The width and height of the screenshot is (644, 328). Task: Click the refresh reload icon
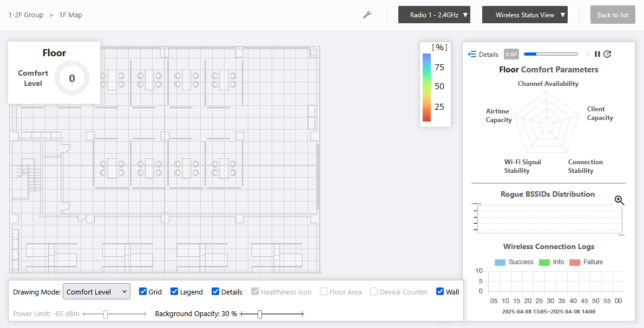[x=607, y=54]
